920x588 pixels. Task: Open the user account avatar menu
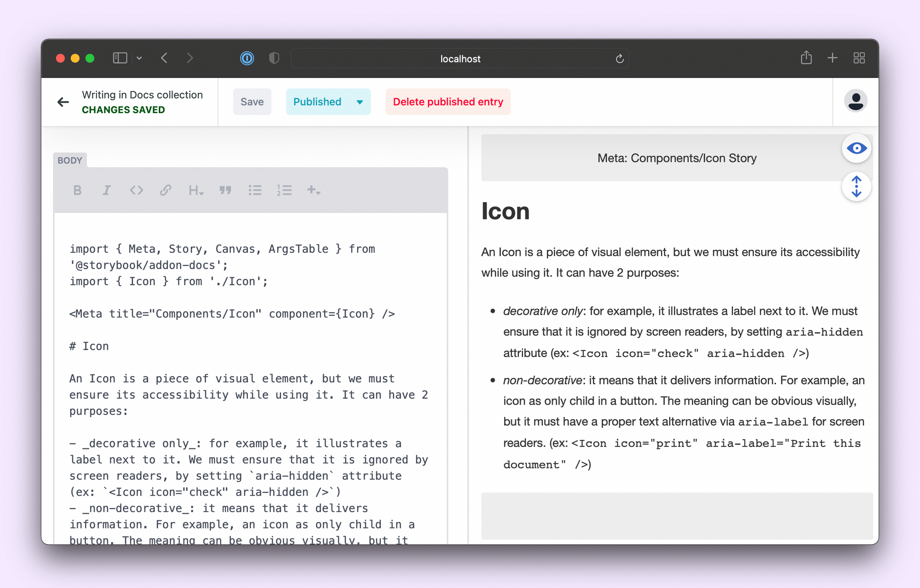[x=855, y=101]
